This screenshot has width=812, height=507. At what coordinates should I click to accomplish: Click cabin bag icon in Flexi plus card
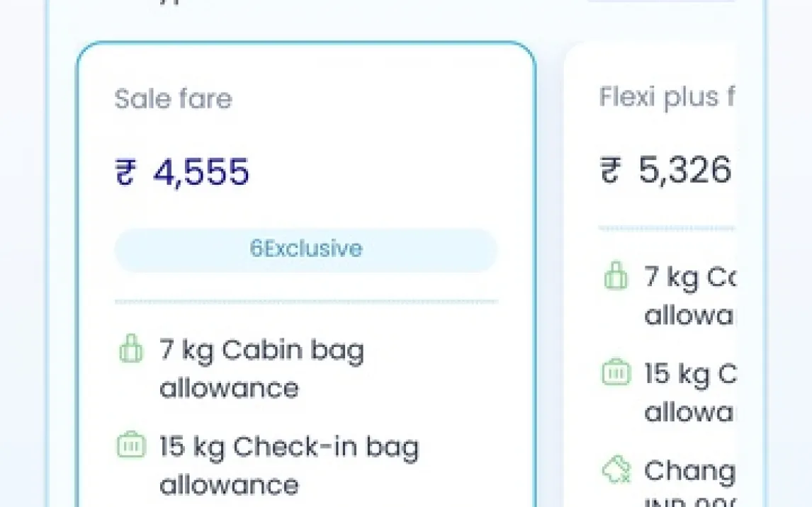point(615,276)
